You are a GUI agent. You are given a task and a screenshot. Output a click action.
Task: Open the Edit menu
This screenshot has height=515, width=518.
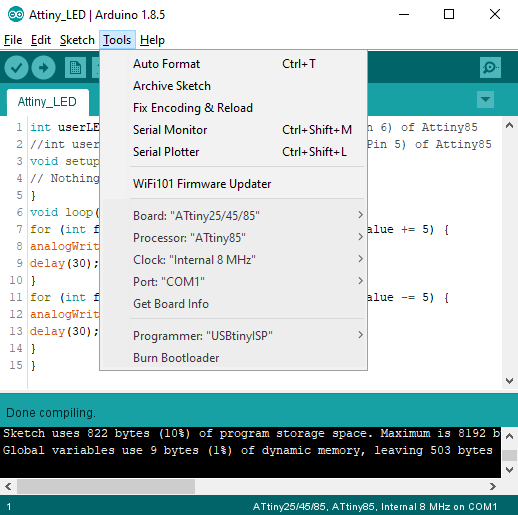[x=41, y=40]
